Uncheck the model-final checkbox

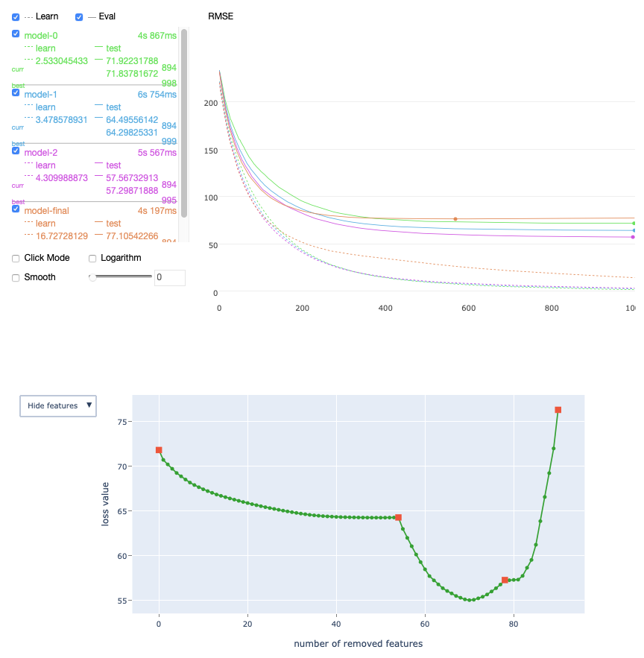(x=16, y=209)
